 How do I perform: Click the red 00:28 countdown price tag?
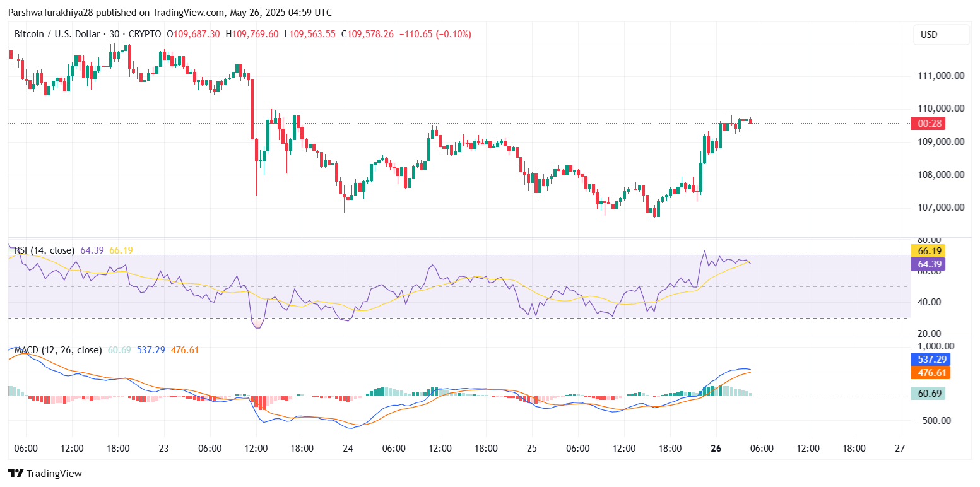930,124
